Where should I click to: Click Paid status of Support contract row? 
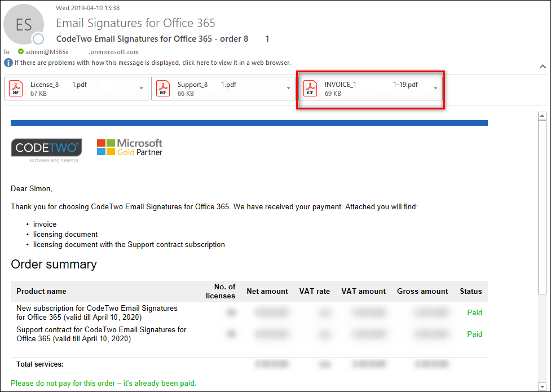pos(474,334)
